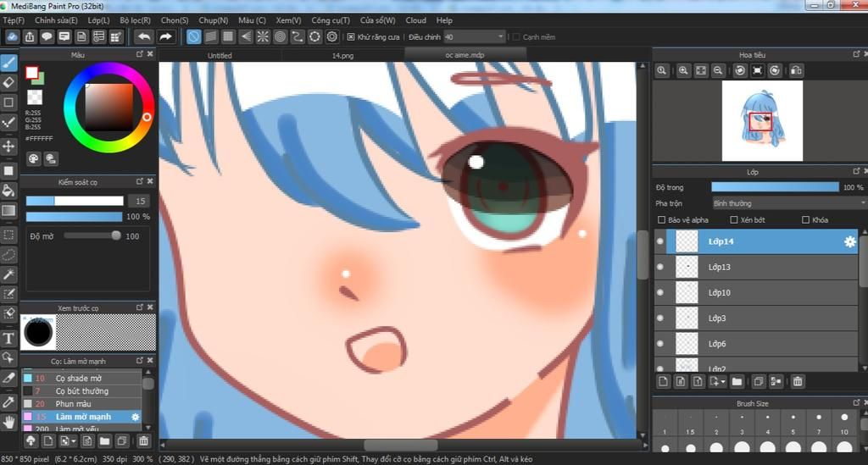Delete the layer with trash icon
Viewport: 868px width, 465px height.
tap(798, 381)
